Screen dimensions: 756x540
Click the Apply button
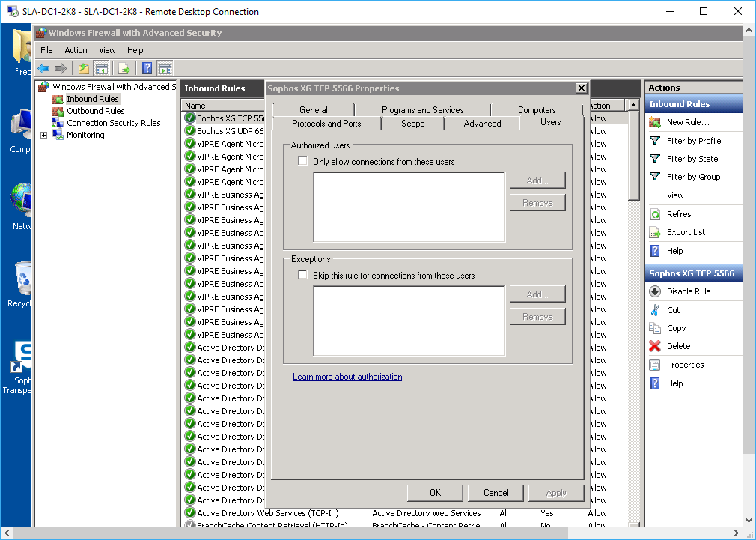tap(556, 493)
